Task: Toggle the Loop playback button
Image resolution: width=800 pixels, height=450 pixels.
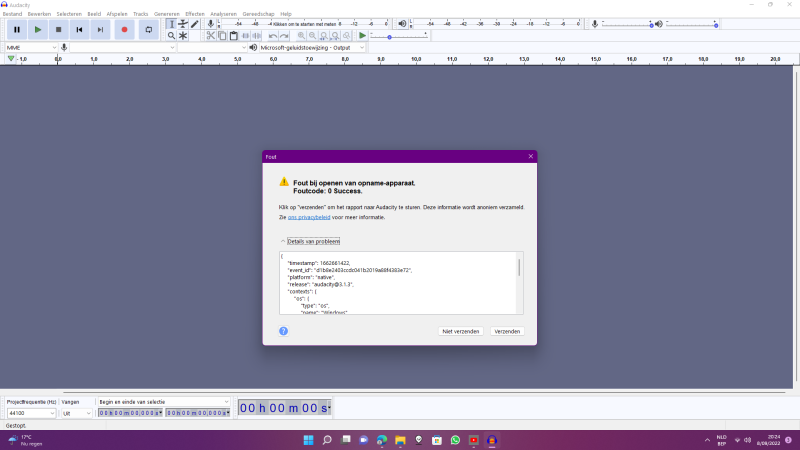Action: (x=149, y=30)
